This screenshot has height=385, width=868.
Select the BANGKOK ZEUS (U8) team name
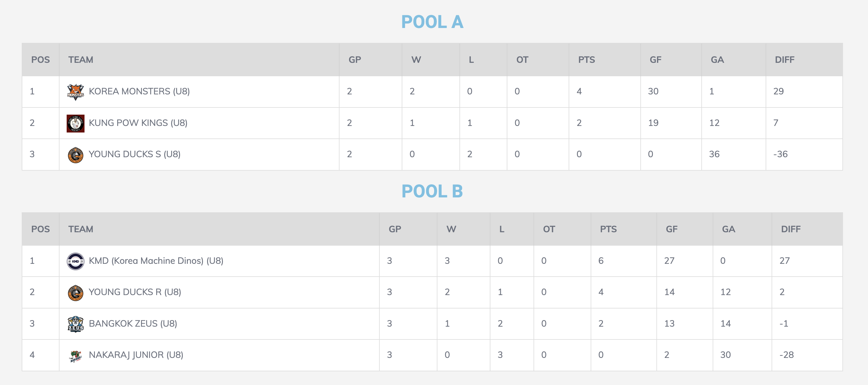(133, 324)
